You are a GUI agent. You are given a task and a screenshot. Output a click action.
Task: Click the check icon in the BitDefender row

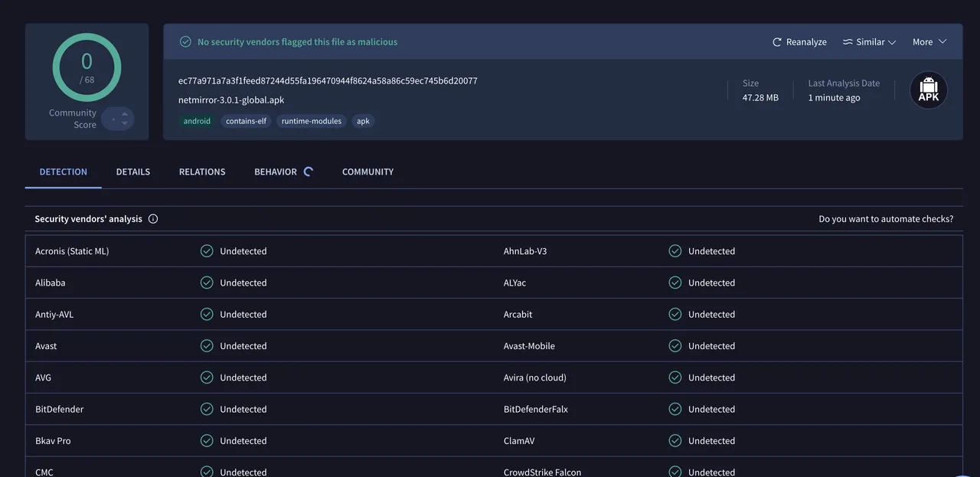pos(207,409)
